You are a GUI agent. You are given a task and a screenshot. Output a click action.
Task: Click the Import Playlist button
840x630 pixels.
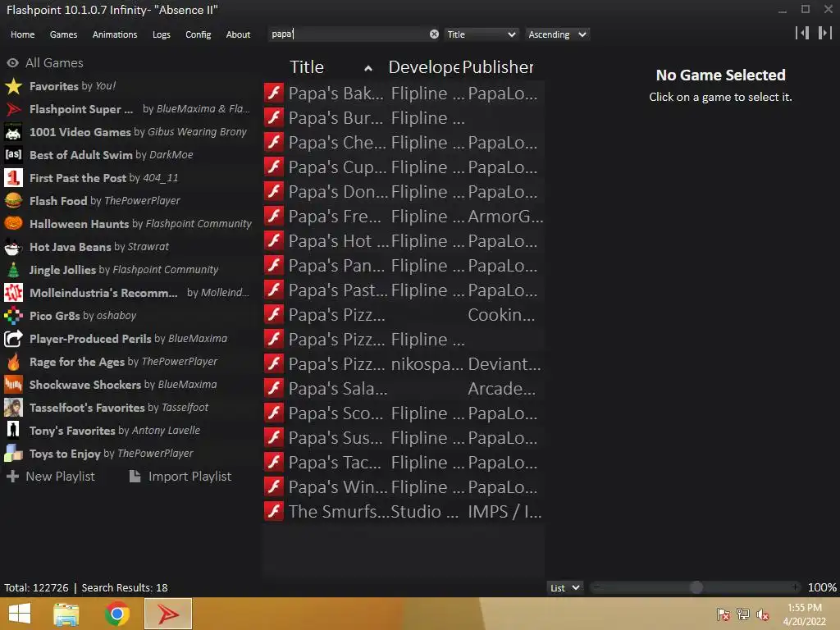coord(181,477)
